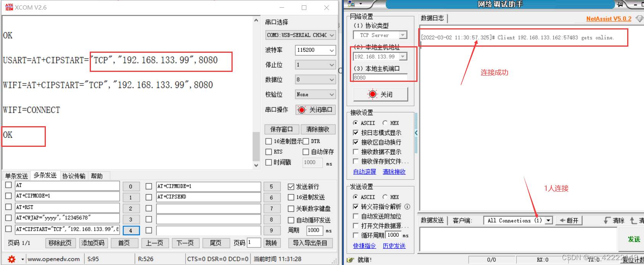The image size is (644, 265).
Task: Click the 历史发送 link
Action: (x=394, y=246)
